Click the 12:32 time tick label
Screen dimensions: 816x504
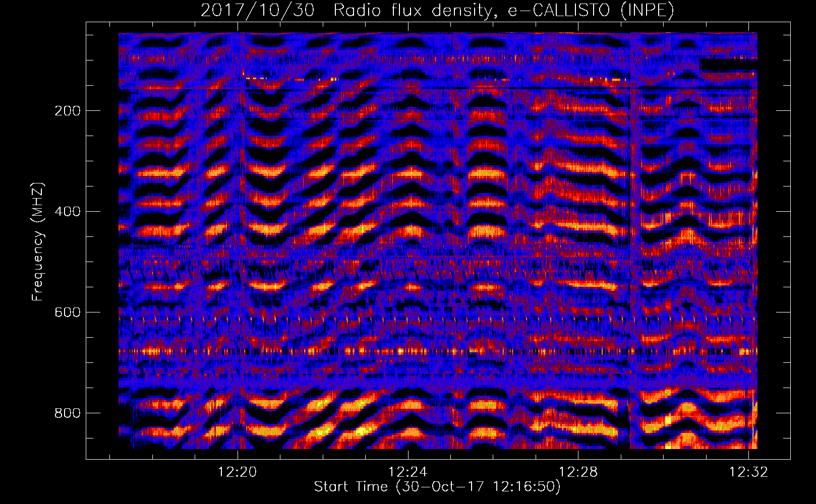click(748, 472)
